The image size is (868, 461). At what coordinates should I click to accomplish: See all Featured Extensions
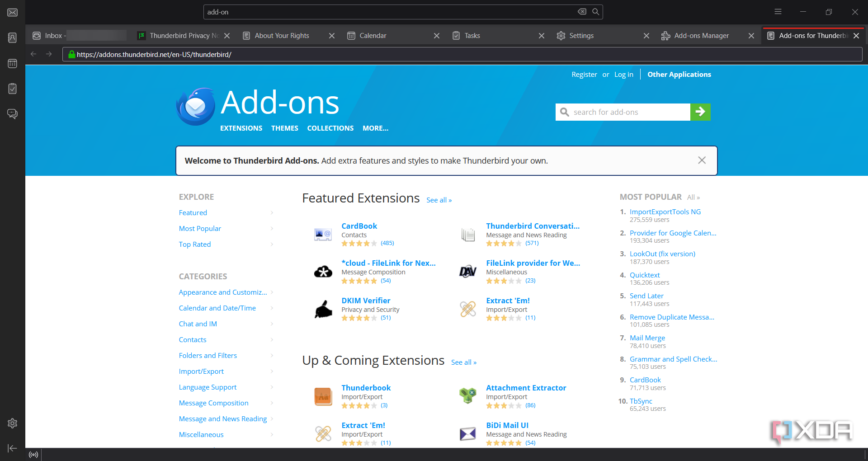(x=439, y=200)
